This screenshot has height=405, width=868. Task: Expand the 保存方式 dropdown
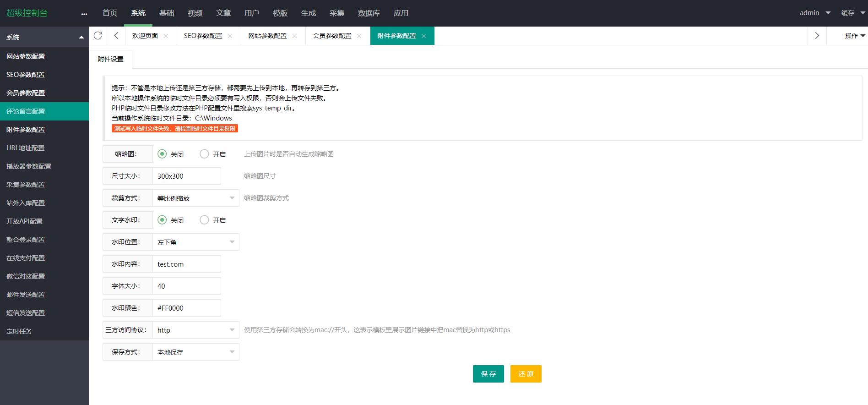195,352
